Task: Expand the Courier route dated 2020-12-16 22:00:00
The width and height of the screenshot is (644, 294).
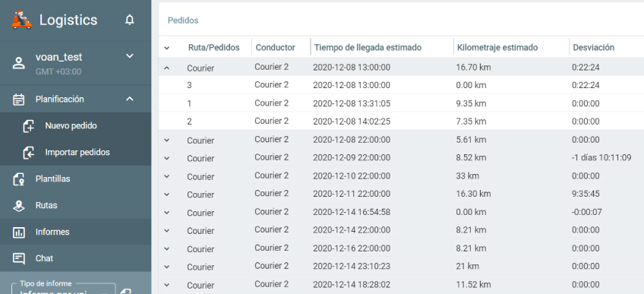Action: click(167, 248)
